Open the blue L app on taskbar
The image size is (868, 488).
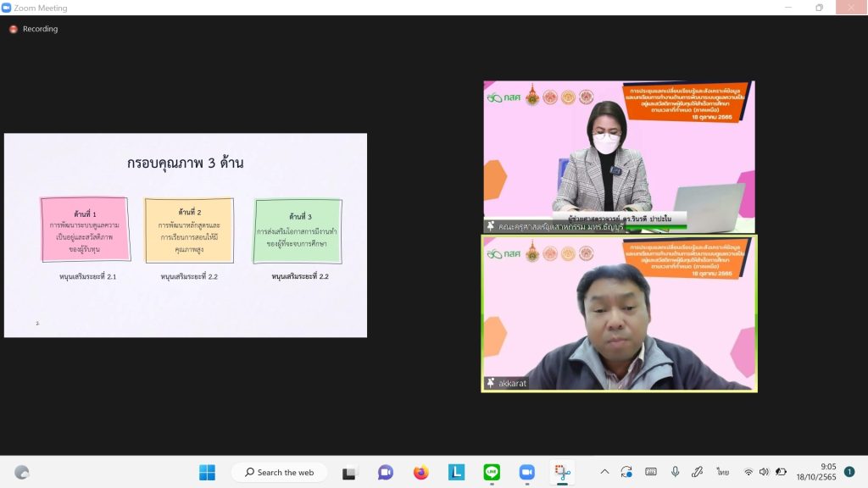pos(456,472)
